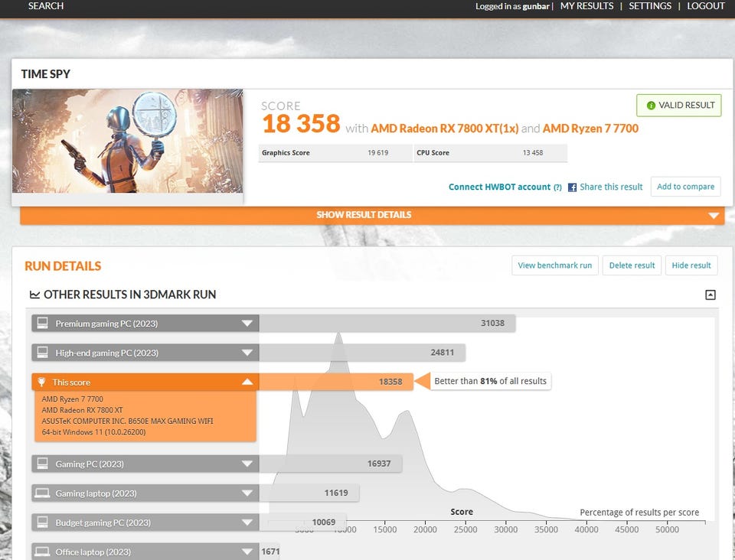Screen dimensions: 735x560
Task: Click the collapse icon for Other Results section
Action: click(x=710, y=295)
